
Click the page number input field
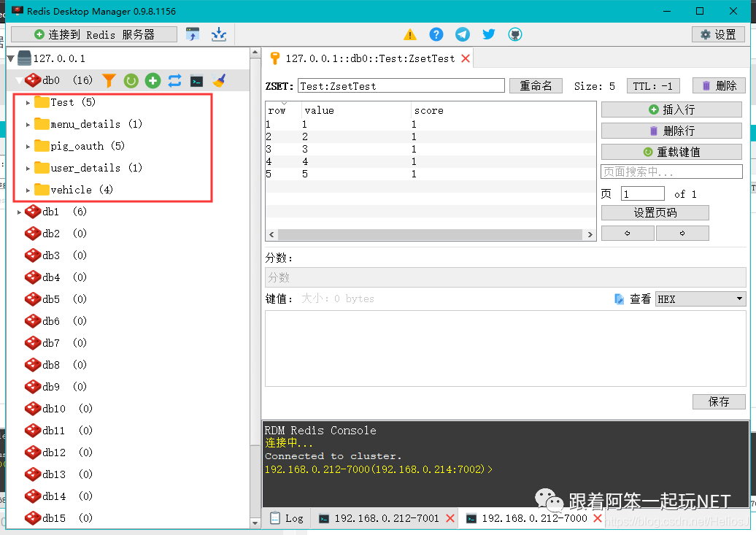pos(643,194)
